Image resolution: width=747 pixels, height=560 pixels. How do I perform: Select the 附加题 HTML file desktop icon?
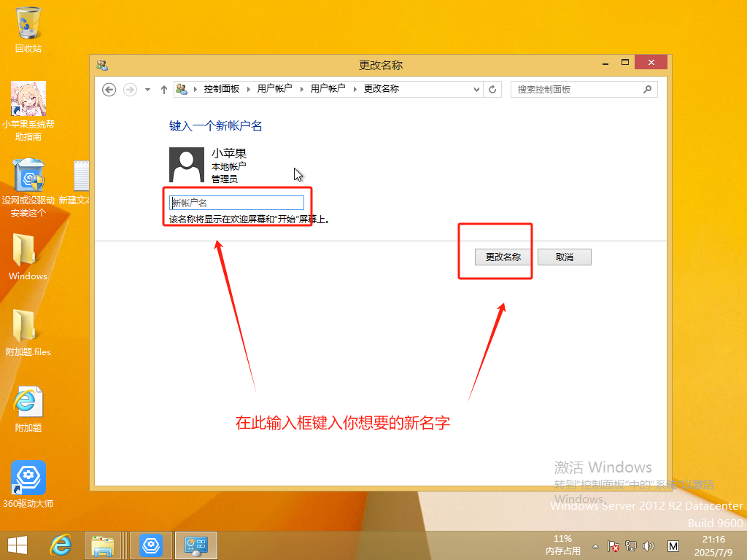[28, 409]
